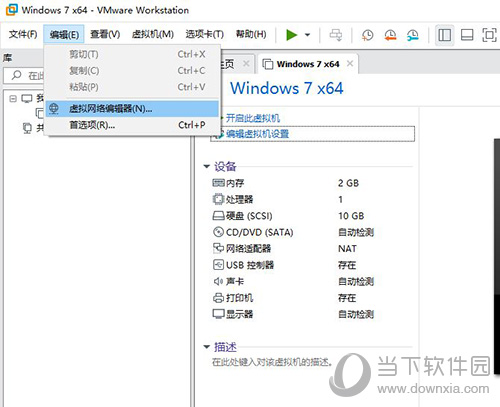Select the 显示器 row label
This screenshot has height=407, width=500.
[239, 314]
